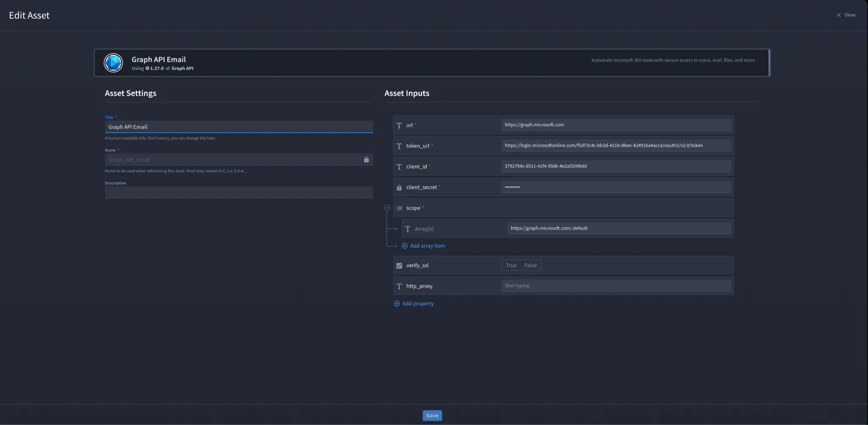Click the Asset Settings heading
Viewport: 868px width, 425px height.
pos(131,93)
